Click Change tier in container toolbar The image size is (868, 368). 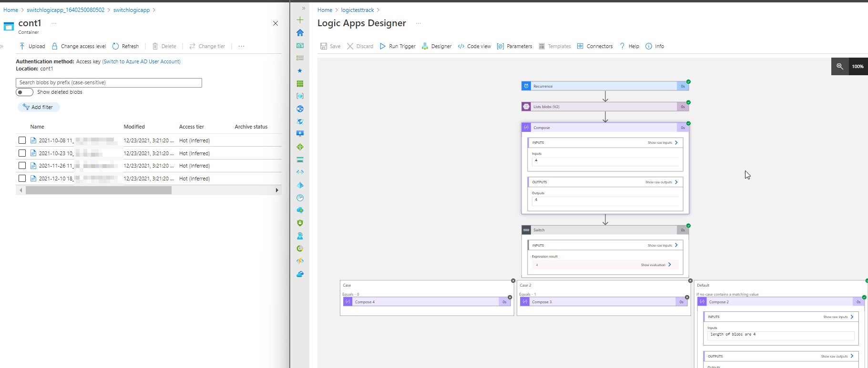[x=207, y=46]
